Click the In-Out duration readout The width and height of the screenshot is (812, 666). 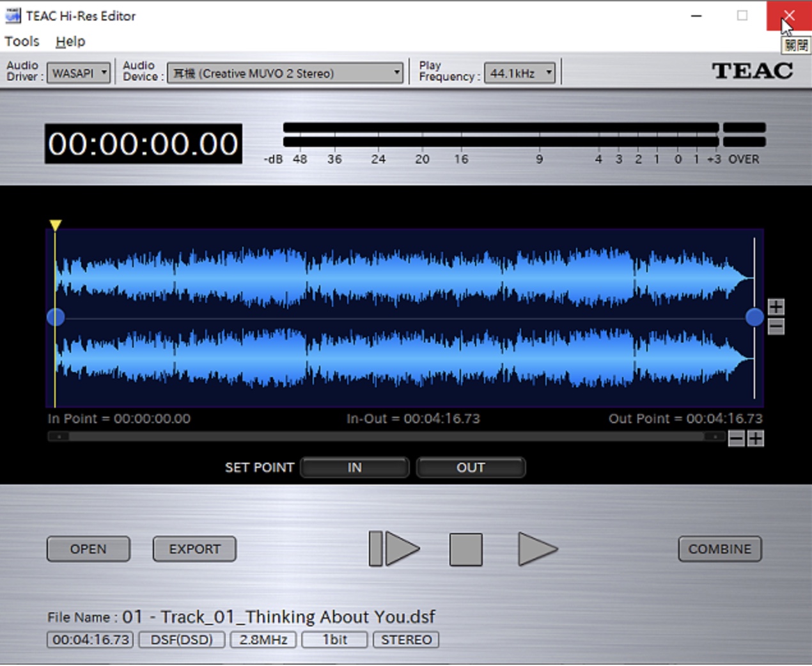click(x=413, y=419)
